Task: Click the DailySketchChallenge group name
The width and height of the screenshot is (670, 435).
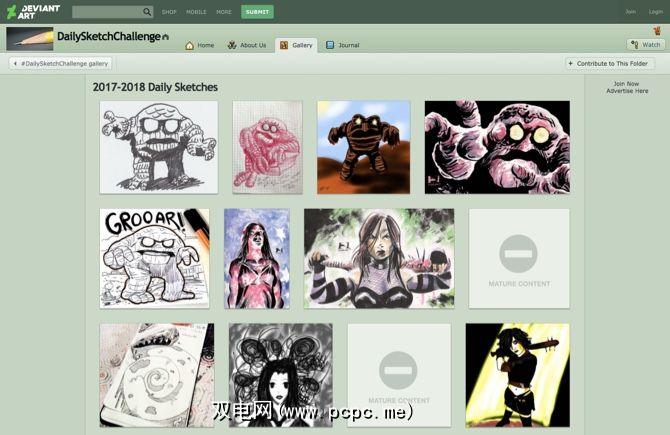Action: tap(109, 36)
